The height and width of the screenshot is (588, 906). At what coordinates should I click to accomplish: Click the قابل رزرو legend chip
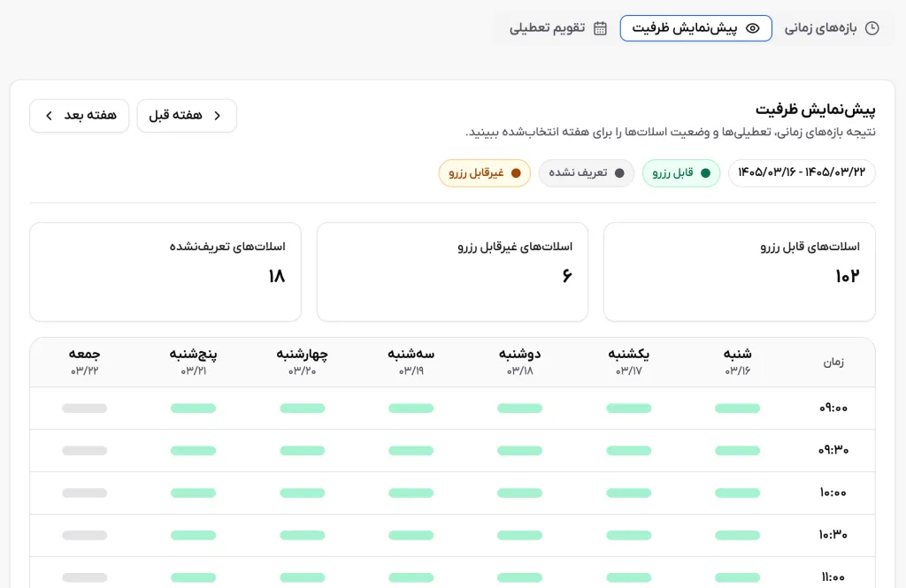(681, 172)
